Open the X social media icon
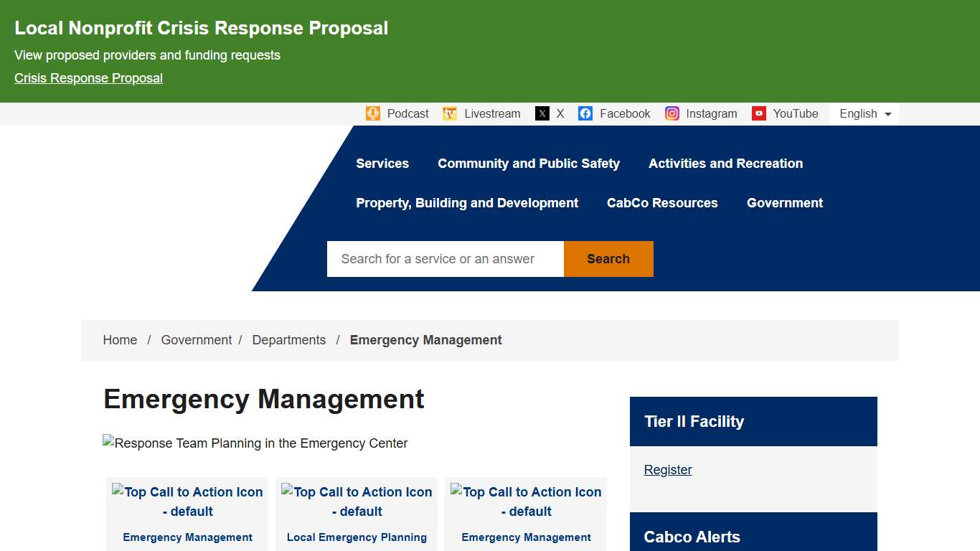The height and width of the screenshot is (551, 980). point(542,113)
